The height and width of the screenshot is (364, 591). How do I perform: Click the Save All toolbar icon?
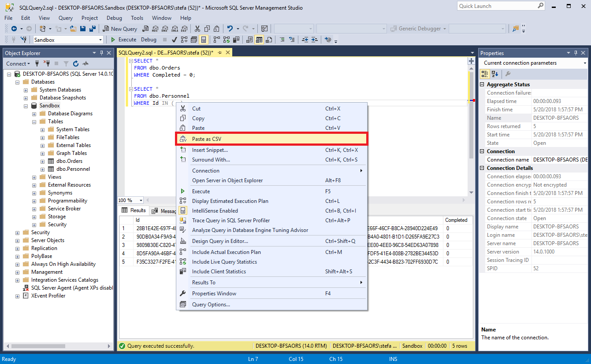coord(93,29)
